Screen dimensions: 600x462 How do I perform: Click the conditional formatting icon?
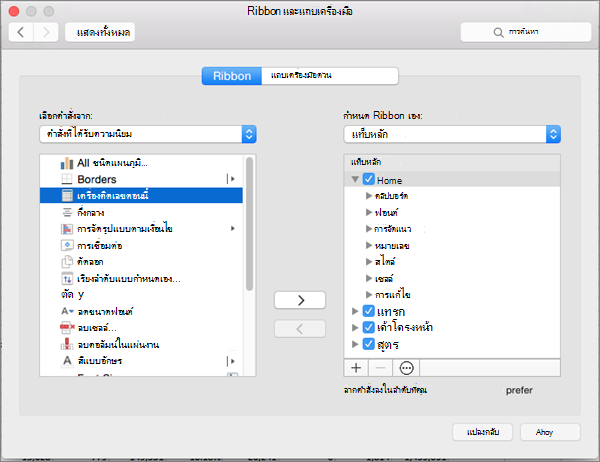click(67, 229)
